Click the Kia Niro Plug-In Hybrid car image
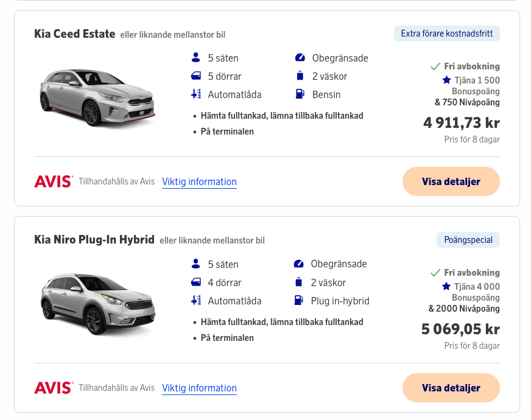 [x=97, y=304]
